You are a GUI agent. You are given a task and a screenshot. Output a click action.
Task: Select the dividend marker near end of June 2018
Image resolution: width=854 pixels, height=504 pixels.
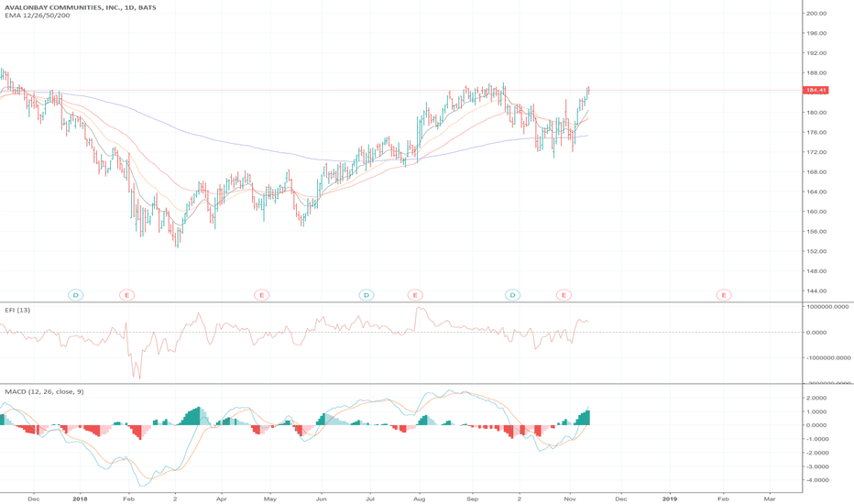coord(367,295)
